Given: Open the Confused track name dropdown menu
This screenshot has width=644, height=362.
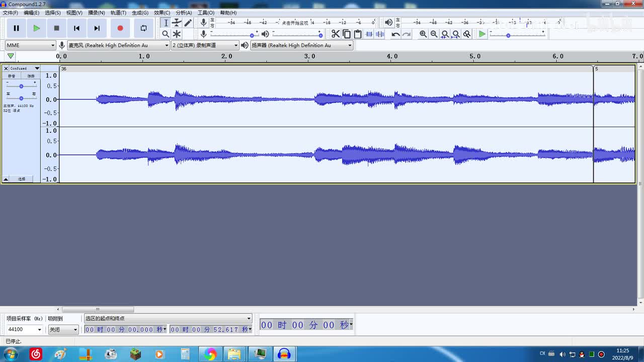Looking at the screenshot, I should [x=25, y=68].
